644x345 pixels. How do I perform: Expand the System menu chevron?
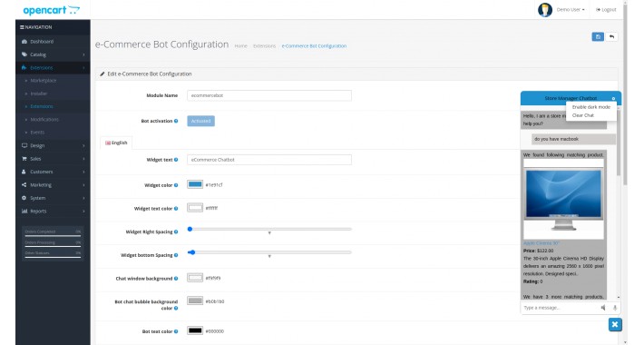[83, 198]
